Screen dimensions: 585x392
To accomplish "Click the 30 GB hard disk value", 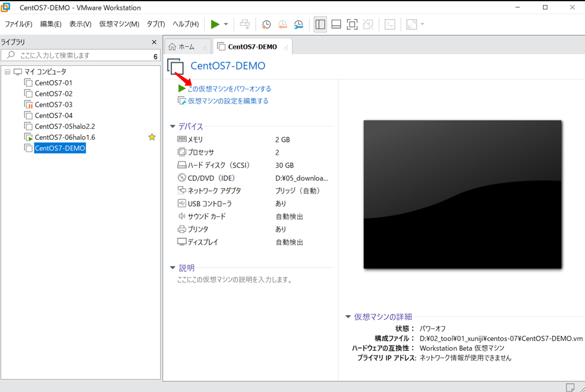I will click(285, 165).
